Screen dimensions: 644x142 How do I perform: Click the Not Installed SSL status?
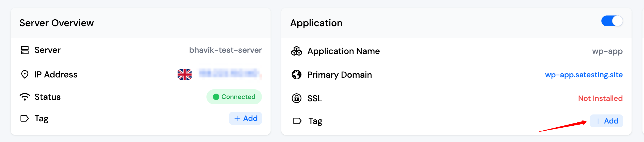tap(600, 98)
